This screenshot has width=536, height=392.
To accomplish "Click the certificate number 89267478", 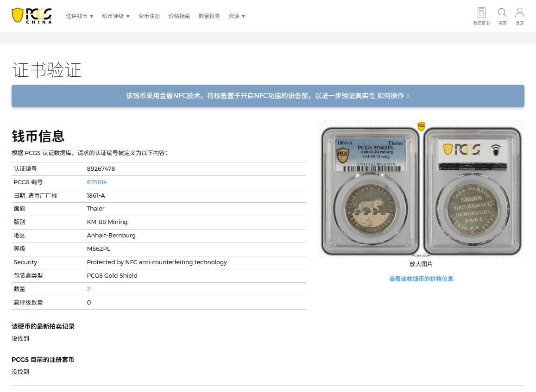I will [101, 169].
